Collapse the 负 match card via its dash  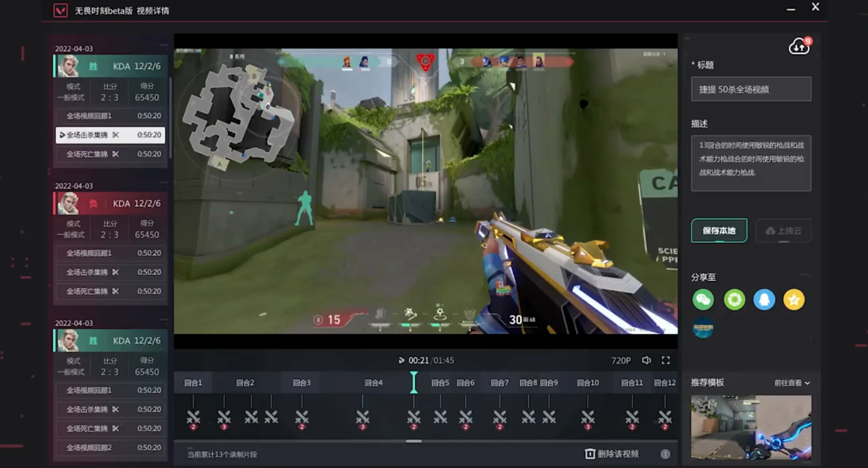[163, 183]
